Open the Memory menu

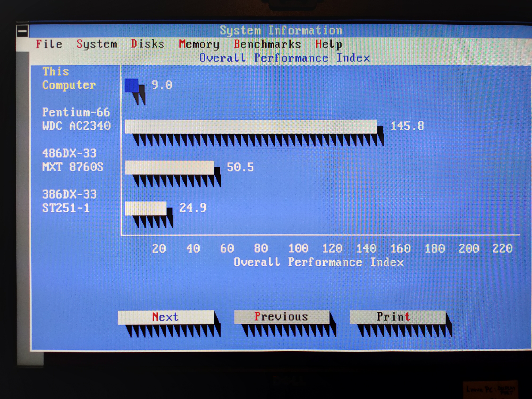tap(199, 45)
